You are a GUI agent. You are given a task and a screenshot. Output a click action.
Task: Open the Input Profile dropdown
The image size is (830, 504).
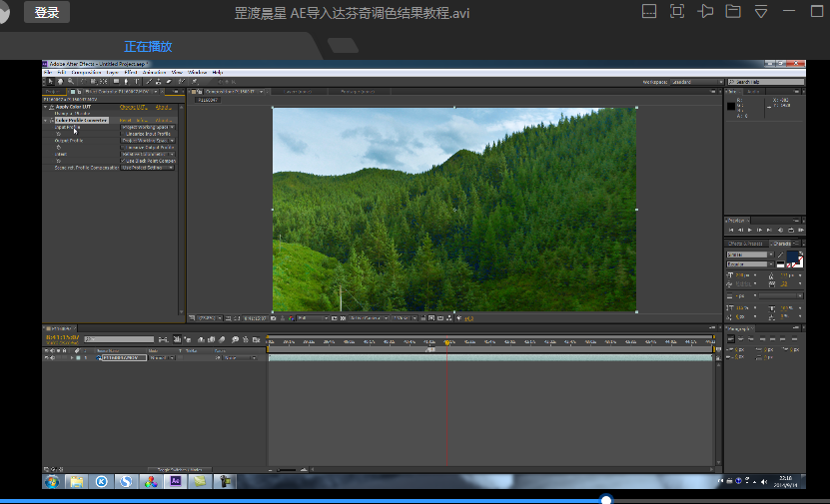(x=148, y=127)
